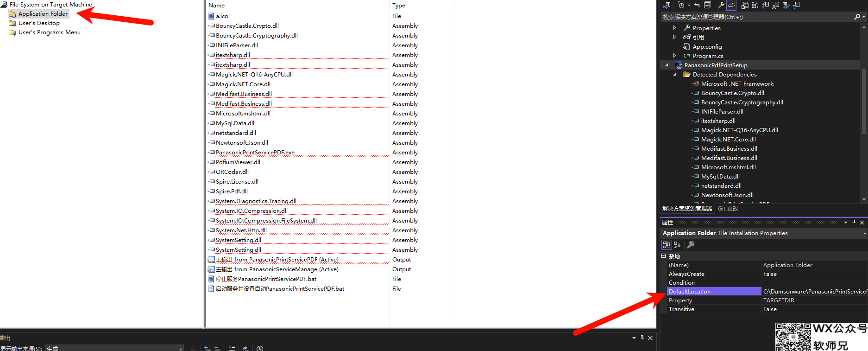This screenshot has width=868, height=351.
Task: Expand the Properties node in Solution Explorer
Action: click(x=674, y=28)
